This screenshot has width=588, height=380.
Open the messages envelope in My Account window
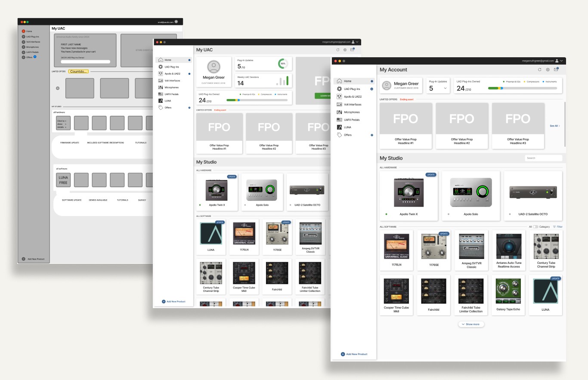coord(556,69)
